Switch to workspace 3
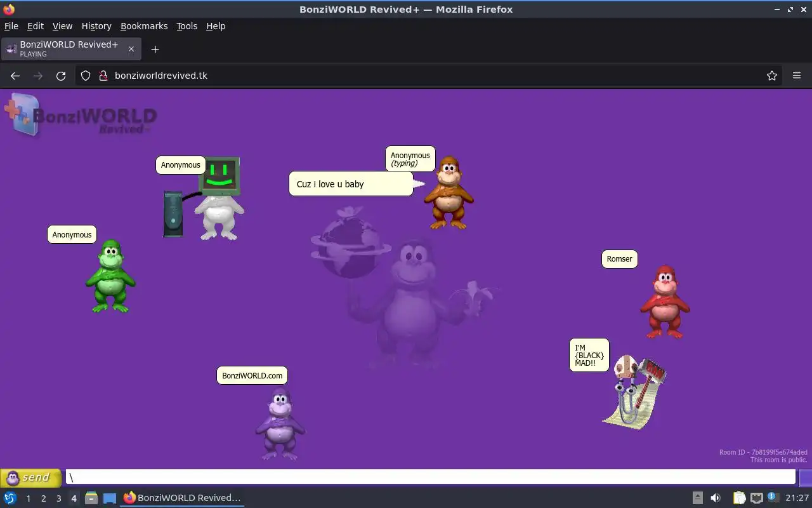 point(58,498)
